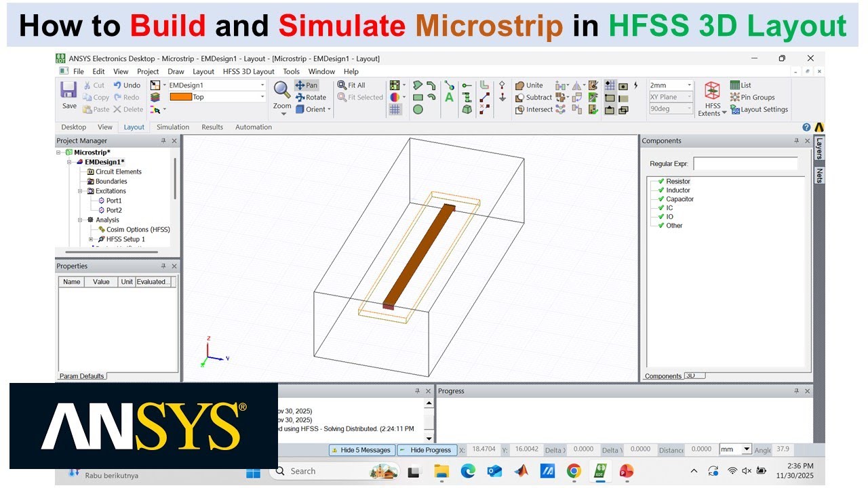Click the color wheel display icon
The image size is (868, 488).
[x=395, y=98]
